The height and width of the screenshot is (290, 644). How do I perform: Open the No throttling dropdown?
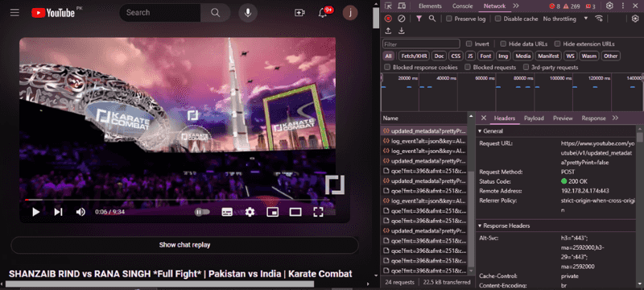(x=566, y=19)
